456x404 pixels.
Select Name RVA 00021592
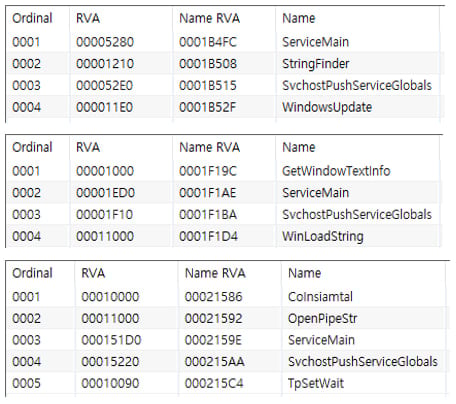tap(214, 318)
